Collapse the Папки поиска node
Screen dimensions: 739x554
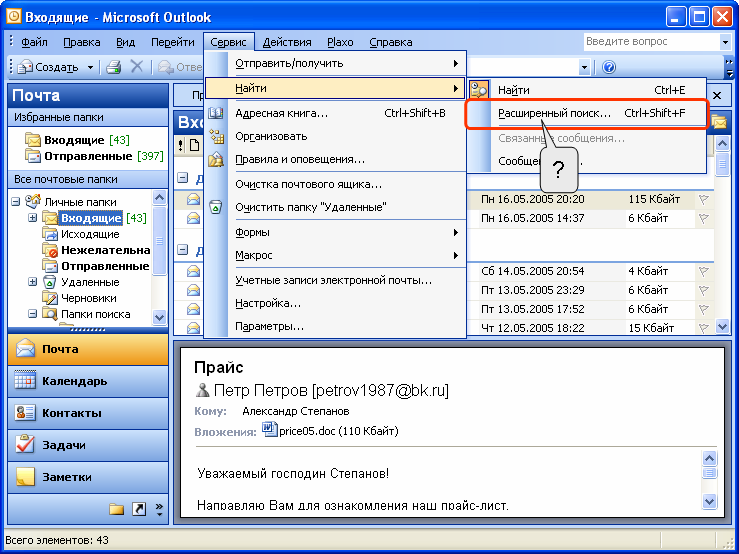click(33, 314)
